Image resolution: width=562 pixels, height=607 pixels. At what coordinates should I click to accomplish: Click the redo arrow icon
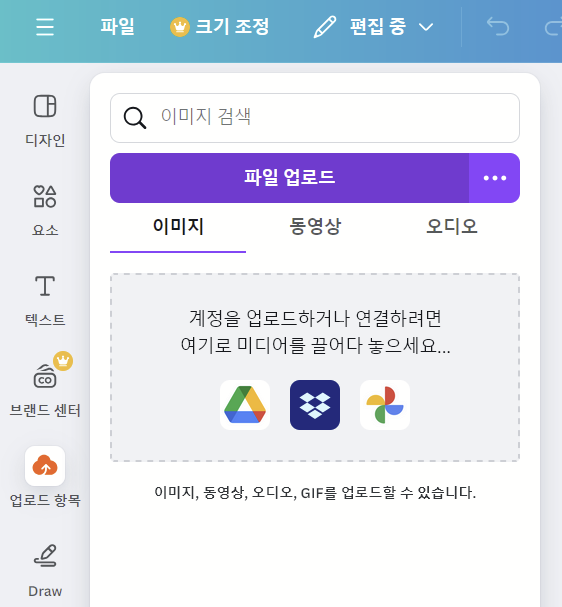553,27
